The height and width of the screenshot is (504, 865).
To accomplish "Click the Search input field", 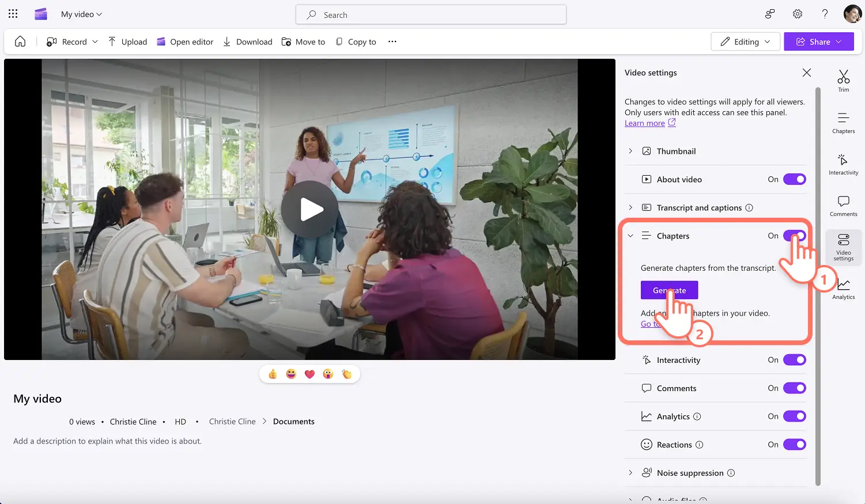I will tap(431, 15).
